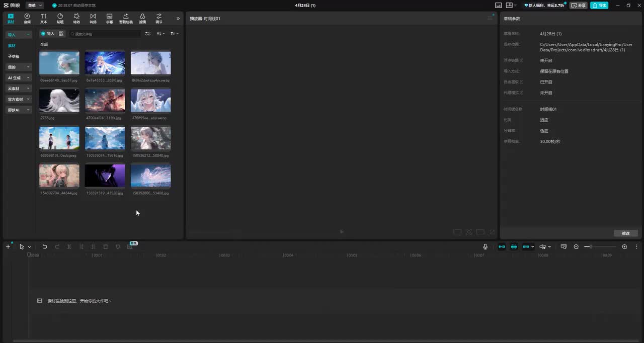The height and width of the screenshot is (343, 644).
Task: Open the 贴纸 stickers tab
Action: click(x=60, y=19)
